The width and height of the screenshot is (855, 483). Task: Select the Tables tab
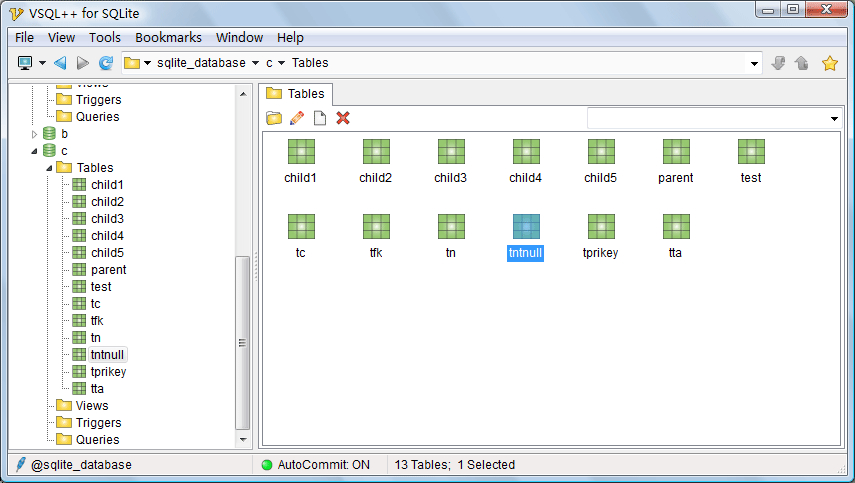pos(295,94)
